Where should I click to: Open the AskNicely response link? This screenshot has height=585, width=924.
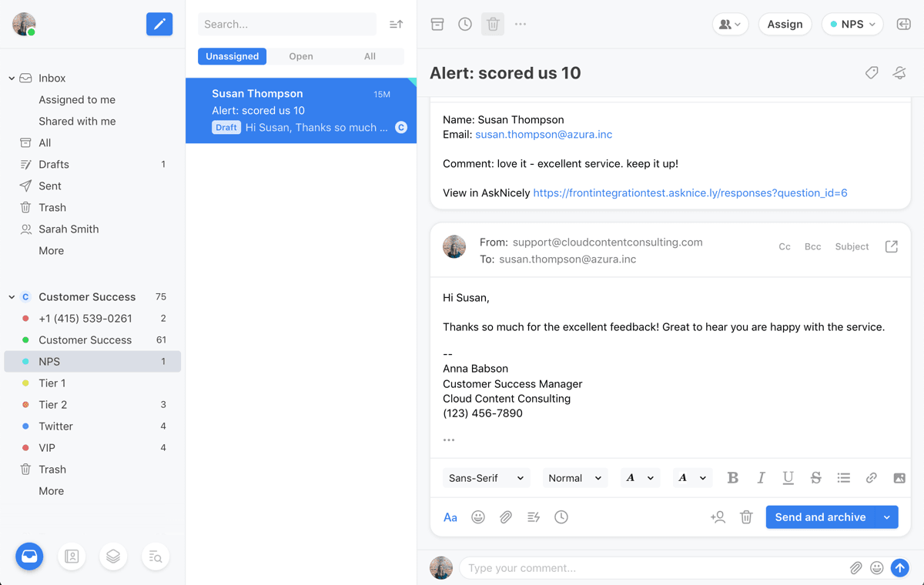click(691, 192)
